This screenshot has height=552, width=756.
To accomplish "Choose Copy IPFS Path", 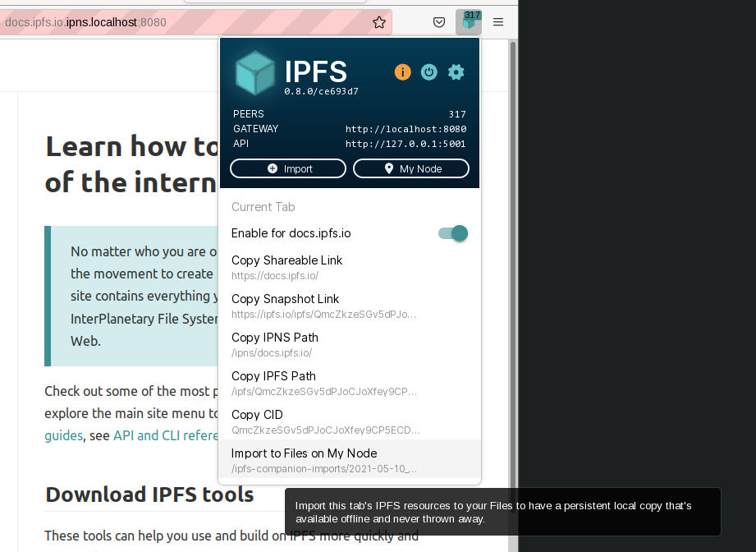I will click(x=350, y=383).
